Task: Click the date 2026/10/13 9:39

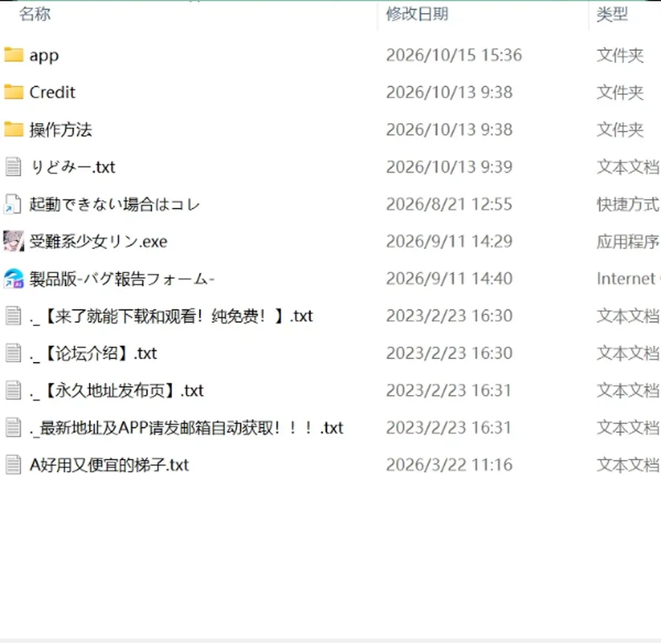Action: (450, 167)
